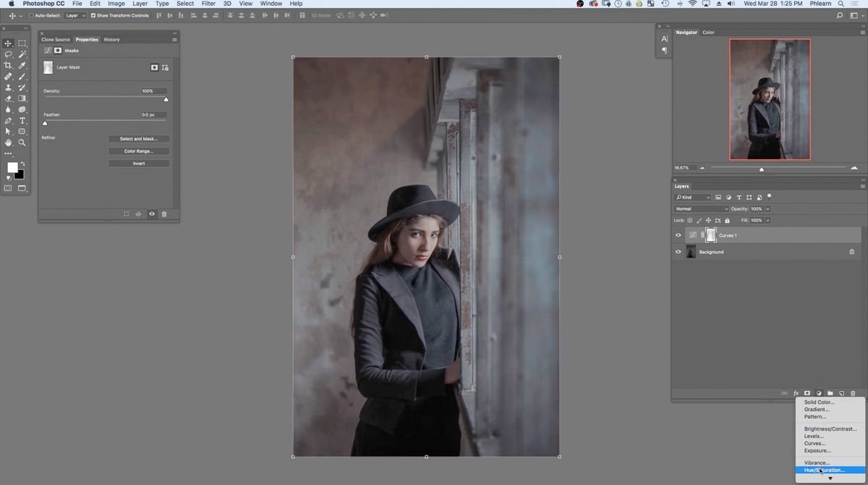The width and height of the screenshot is (868, 485).
Task: Switch to the Clone Source tab
Action: pos(56,40)
